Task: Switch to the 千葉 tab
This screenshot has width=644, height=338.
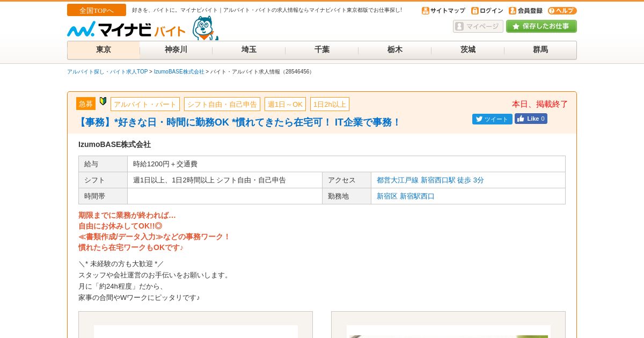Action: pyautogui.click(x=322, y=50)
